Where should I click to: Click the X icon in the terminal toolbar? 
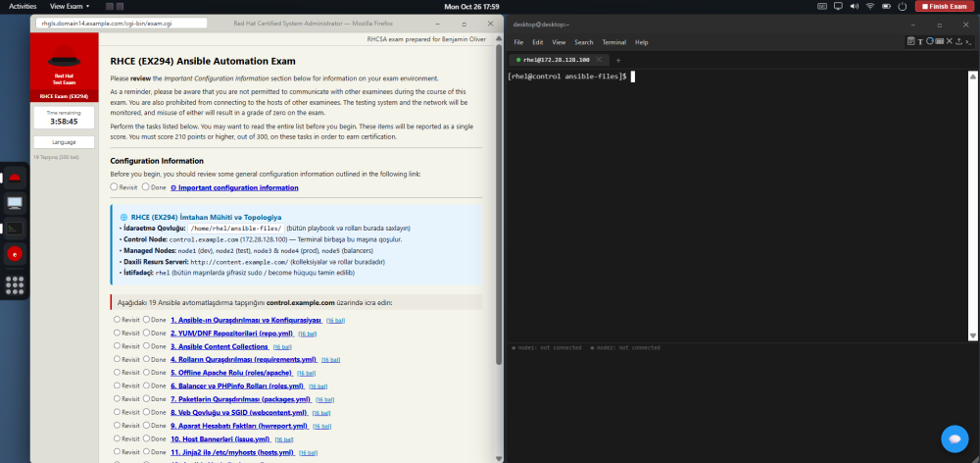tap(950, 41)
